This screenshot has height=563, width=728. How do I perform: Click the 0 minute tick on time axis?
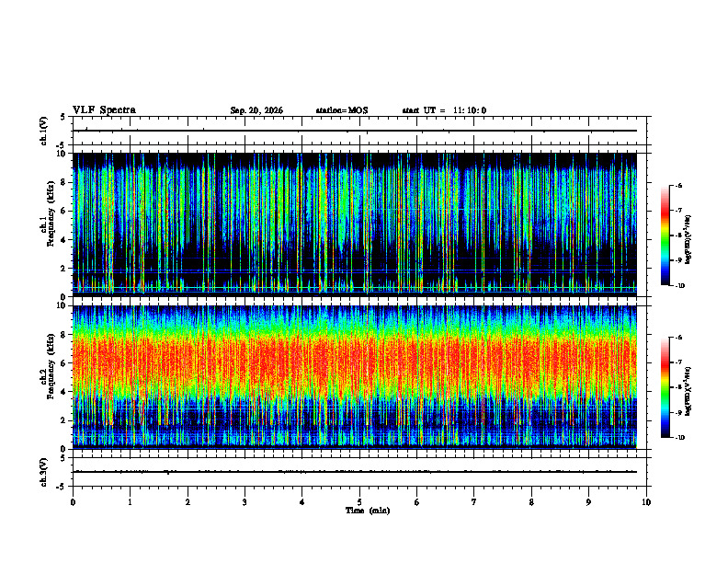click(73, 502)
